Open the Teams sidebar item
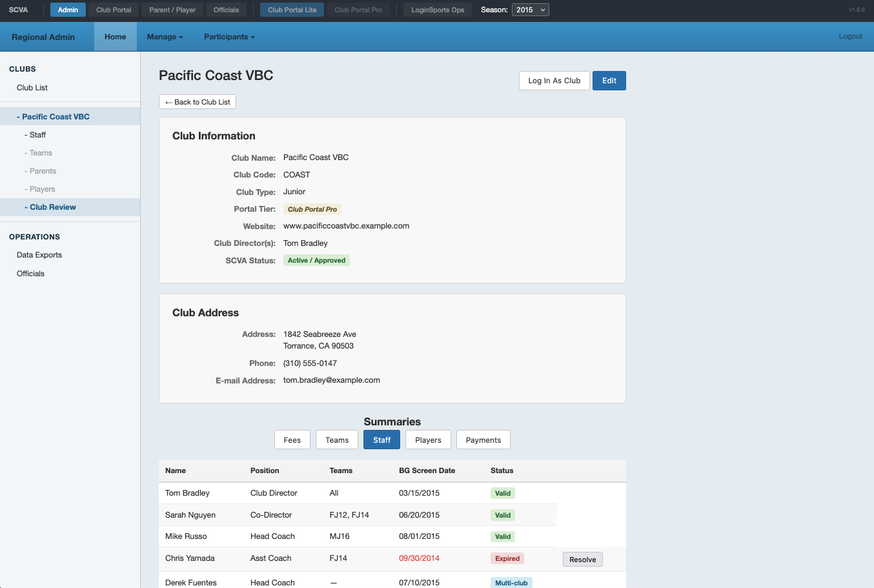 tap(70, 153)
